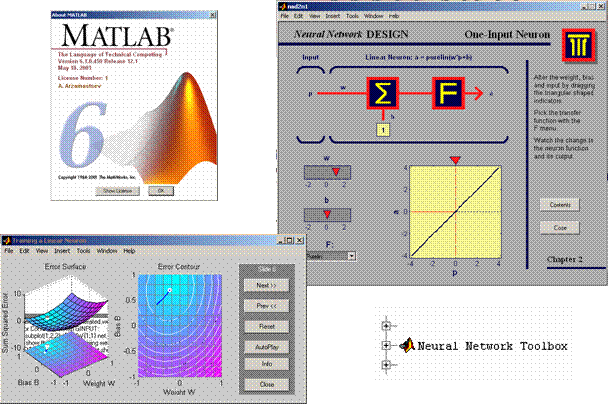Open View menu in Training a Linear Neuron window
608x404 pixels.
pyautogui.click(x=42, y=251)
